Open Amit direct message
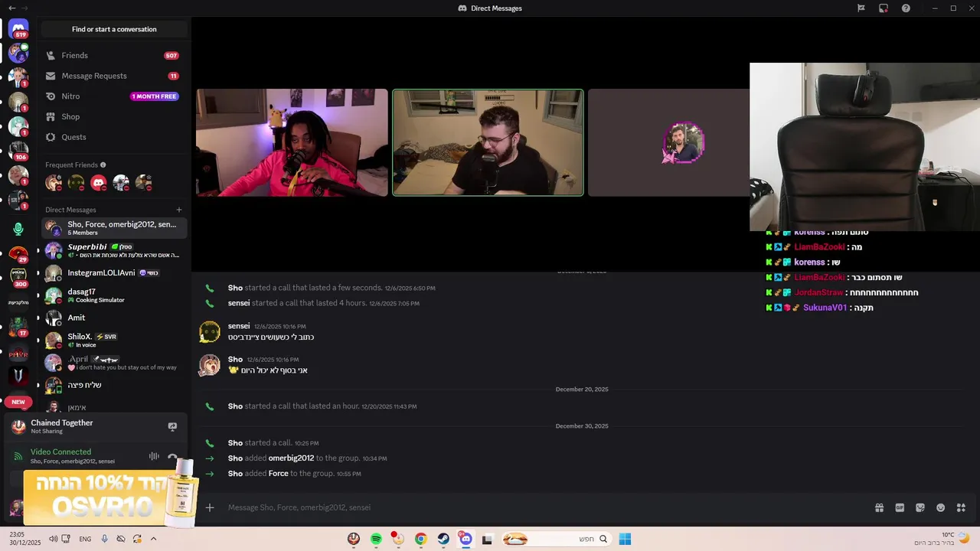Image resolution: width=980 pixels, height=551 pixels. pos(114,318)
